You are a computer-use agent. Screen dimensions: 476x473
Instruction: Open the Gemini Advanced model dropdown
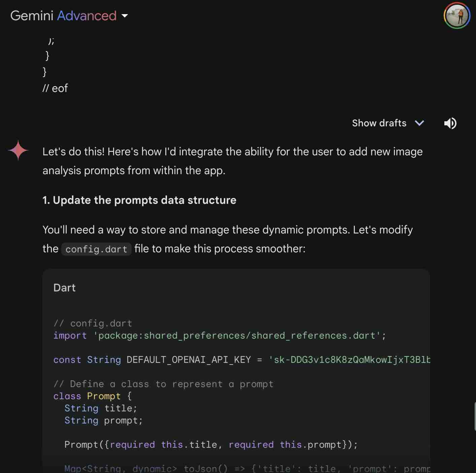[x=125, y=16]
